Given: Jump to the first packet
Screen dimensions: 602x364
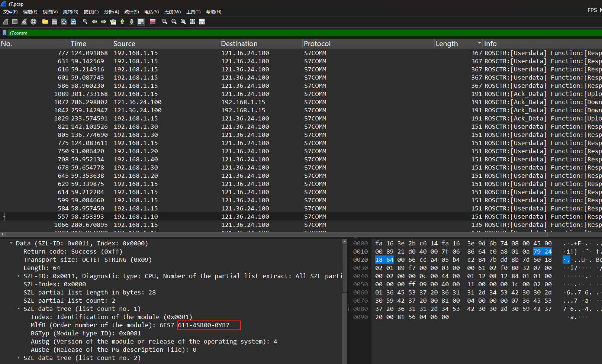Looking at the screenshot, I should (x=122, y=22).
